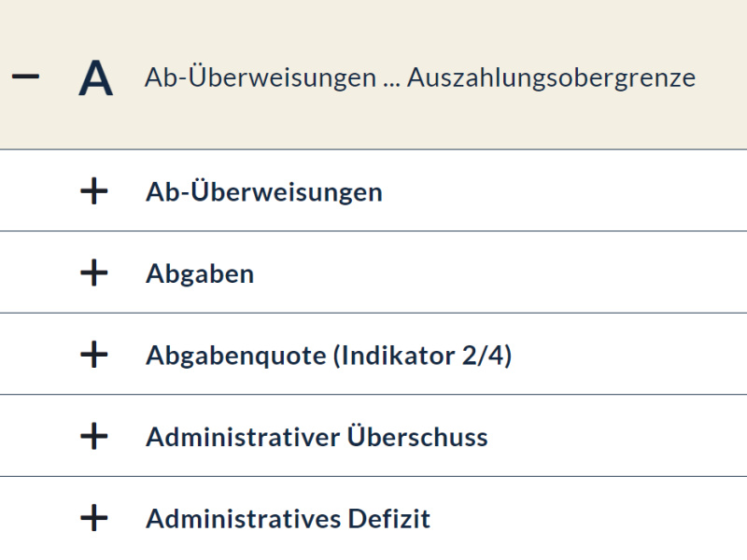This screenshot has width=747, height=560.
Task: Collapse section A with the minus icon
Action: pos(25,77)
